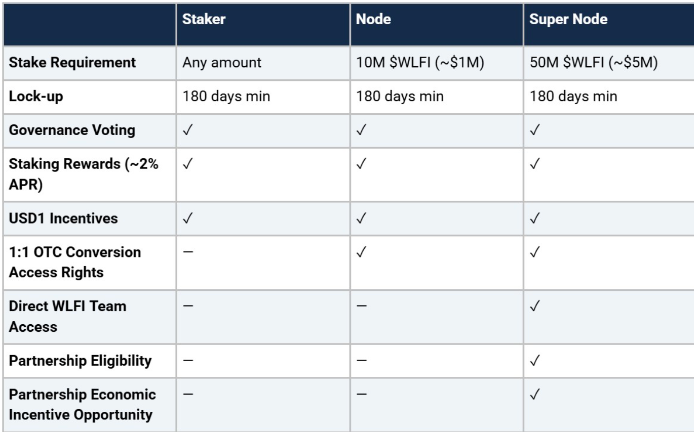Select the "Partnership Eligibility" row label
694x433 pixels.
point(81,358)
